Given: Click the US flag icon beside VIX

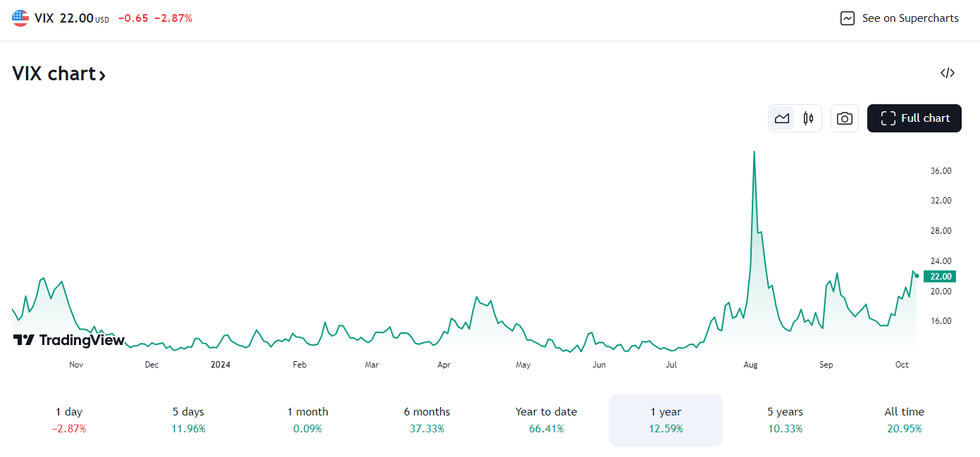Looking at the screenshot, I should [19, 18].
